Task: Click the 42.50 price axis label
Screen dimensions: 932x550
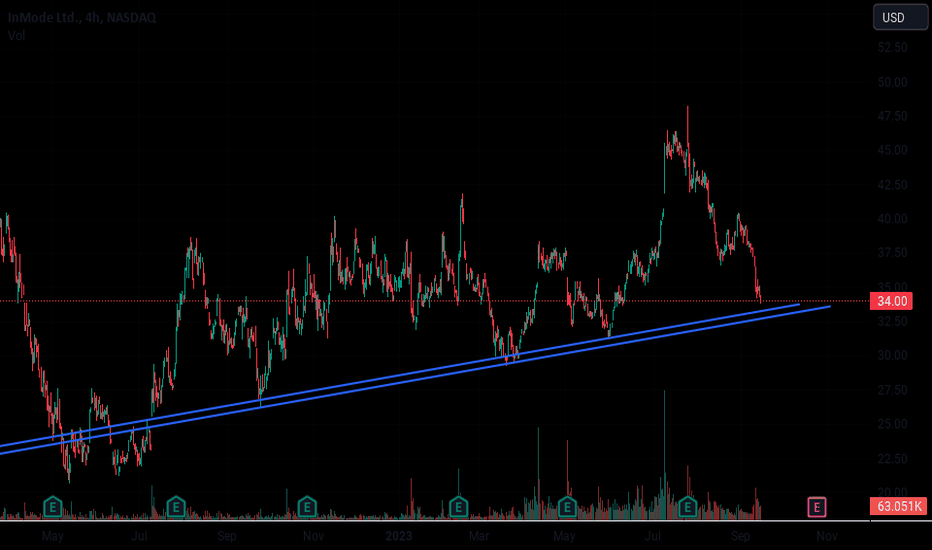Action: click(892, 185)
